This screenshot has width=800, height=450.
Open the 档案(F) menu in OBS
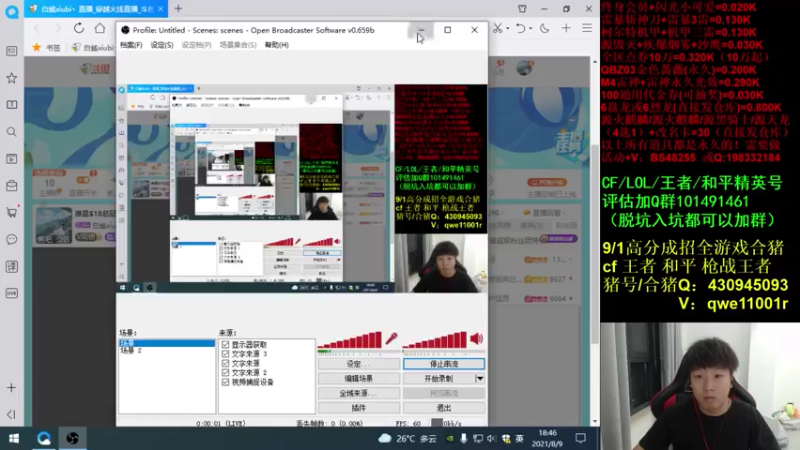pos(131,45)
